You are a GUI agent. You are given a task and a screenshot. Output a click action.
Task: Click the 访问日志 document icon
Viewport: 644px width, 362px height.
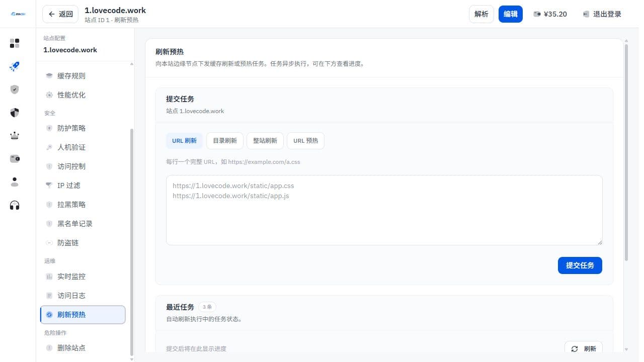[x=49, y=296]
